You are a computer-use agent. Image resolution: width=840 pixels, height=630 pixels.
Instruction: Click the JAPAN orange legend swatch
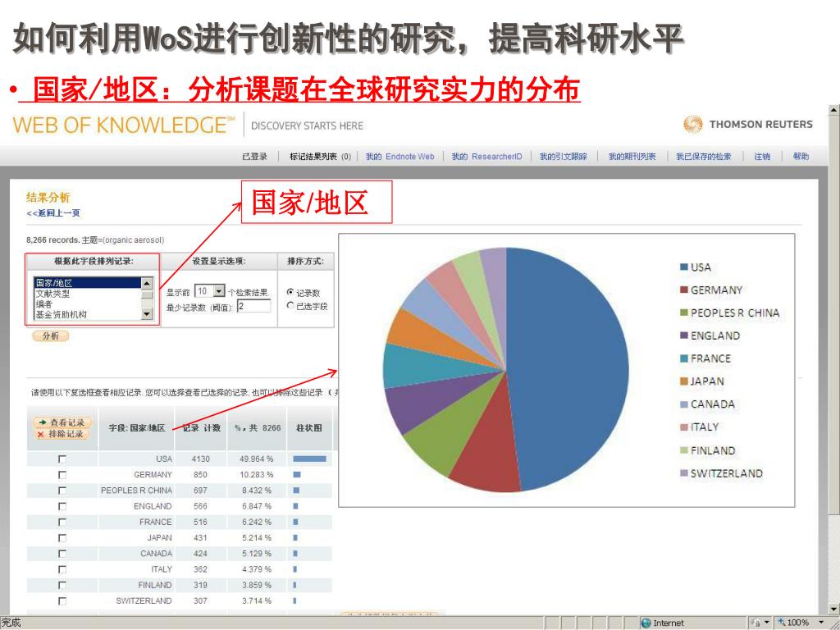point(683,381)
